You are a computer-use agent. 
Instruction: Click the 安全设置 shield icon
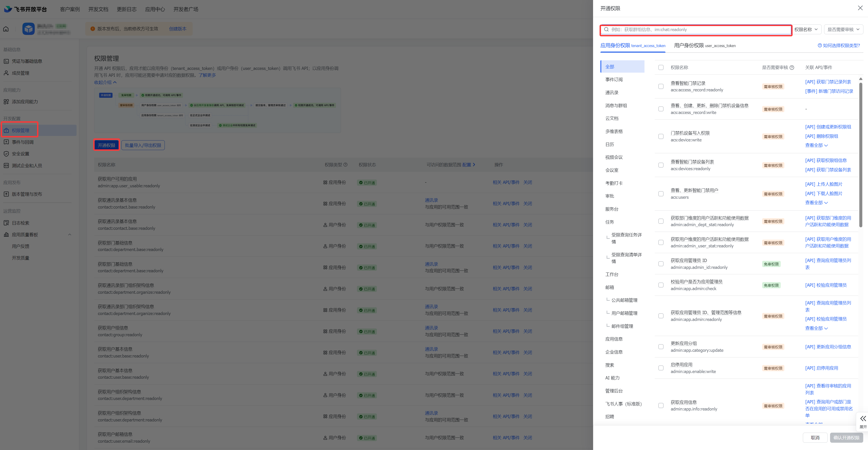tap(6, 154)
